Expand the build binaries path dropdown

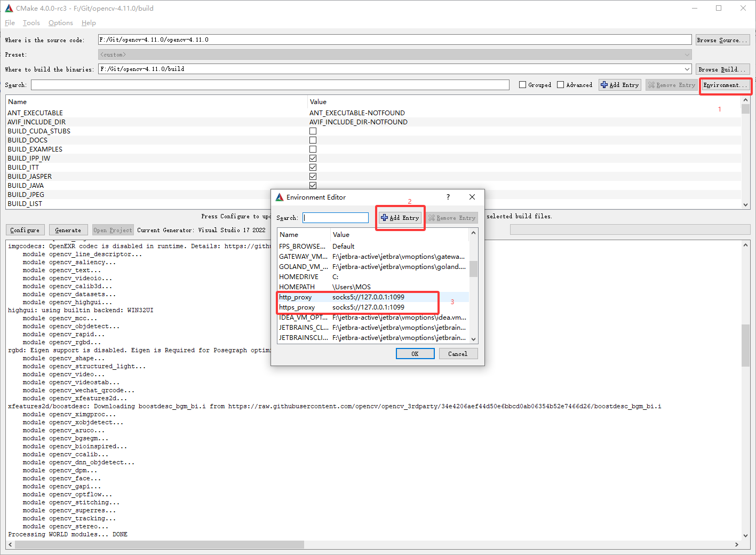point(687,69)
